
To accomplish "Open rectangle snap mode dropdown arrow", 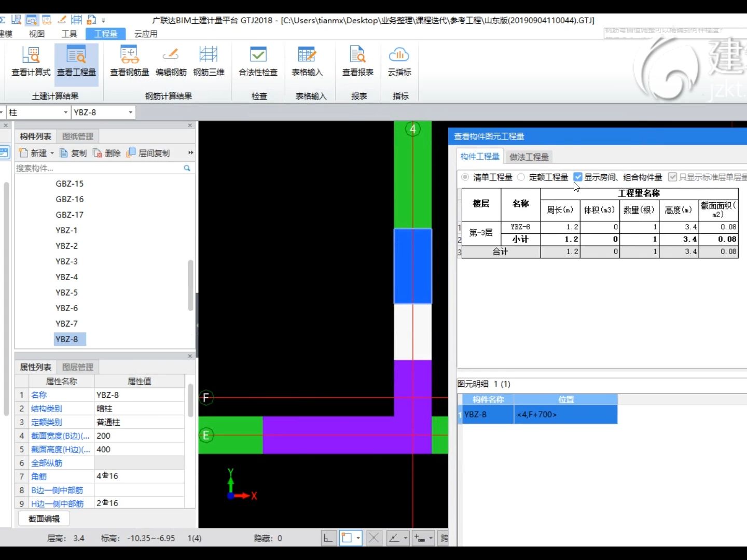I will pyautogui.click(x=358, y=538).
